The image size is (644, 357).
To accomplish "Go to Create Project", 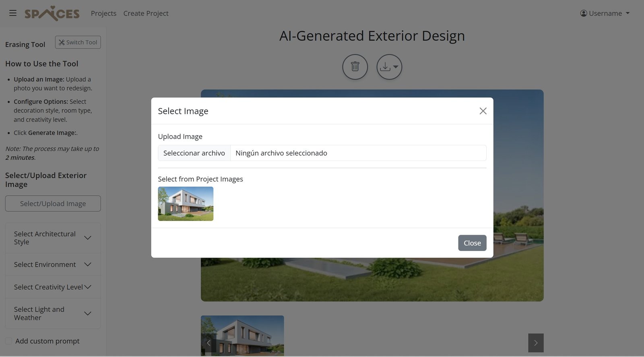I will click(146, 13).
